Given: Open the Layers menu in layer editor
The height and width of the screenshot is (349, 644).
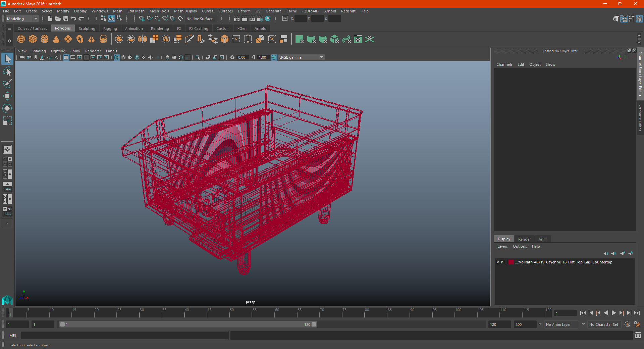Looking at the screenshot, I should [502, 246].
